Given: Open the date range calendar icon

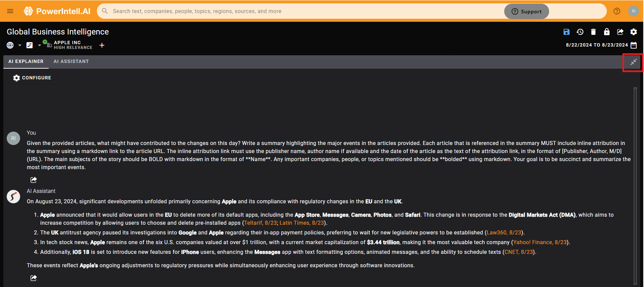Looking at the screenshot, I should point(634,45).
